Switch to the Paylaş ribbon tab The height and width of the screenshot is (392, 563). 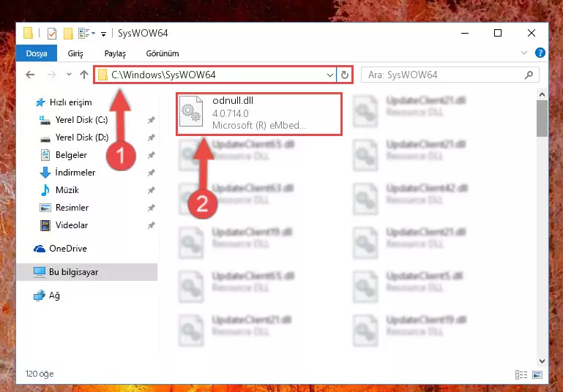(115, 53)
